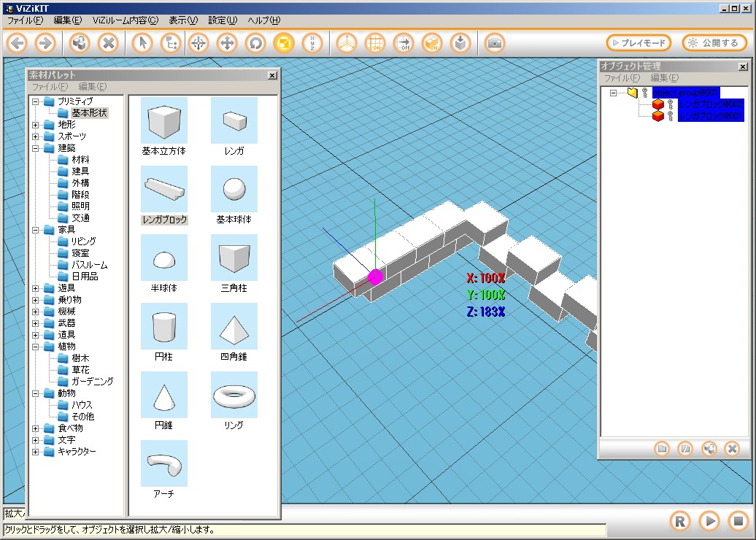Click the delete X icon in main toolbar

coord(108,43)
